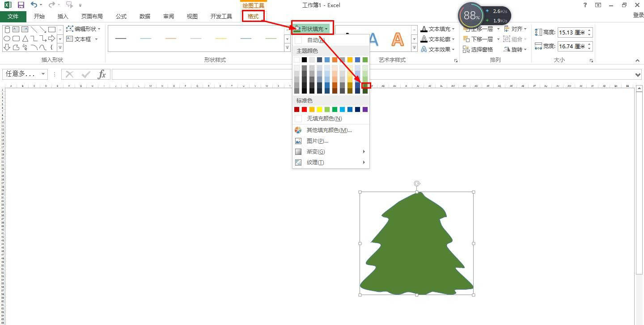Switch to the 视图 ribbon tab

192,16
